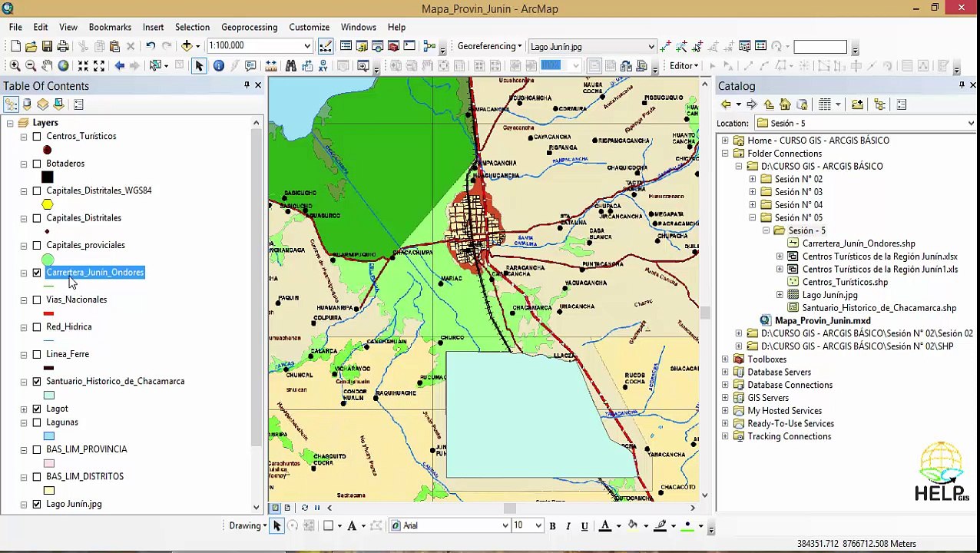Select the Select Elements arrow tool
The width and height of the screenshot is (980, 553).
(199, 66)
